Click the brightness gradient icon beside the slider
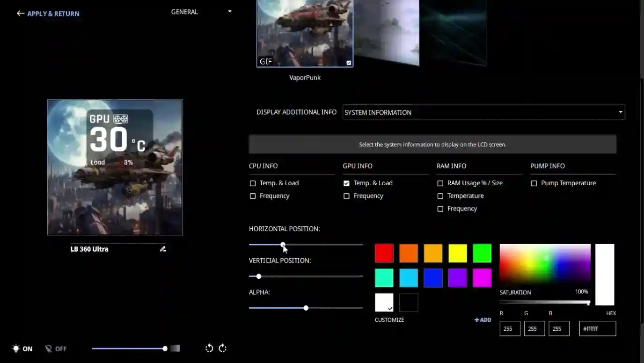This screenshot has width=644, height=363. [175, 348]
